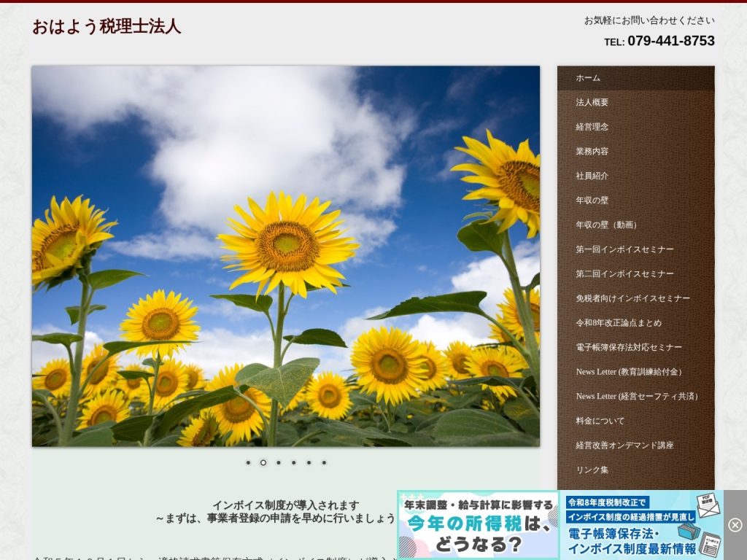Select the second slideshow dot
The height and width of the screenshot is (560, 747).
(x=263, y=462)
